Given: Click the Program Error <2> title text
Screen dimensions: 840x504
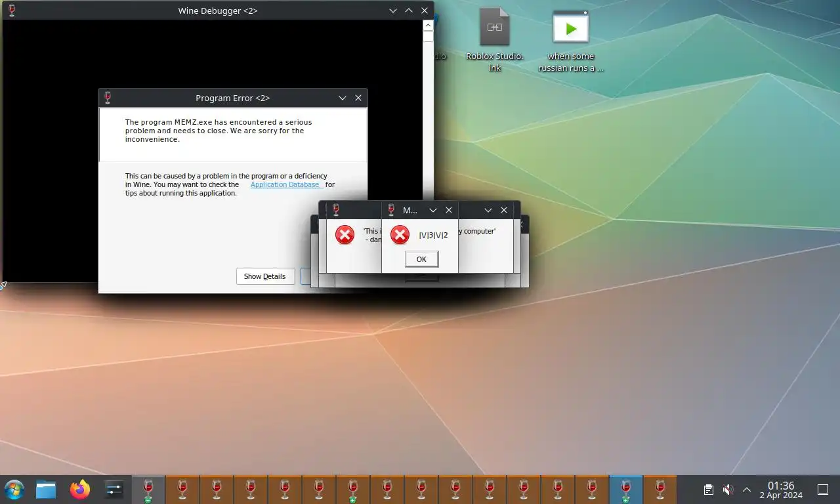Looking at the screenshot, I should pyautogui.click(x=233, y=98).
